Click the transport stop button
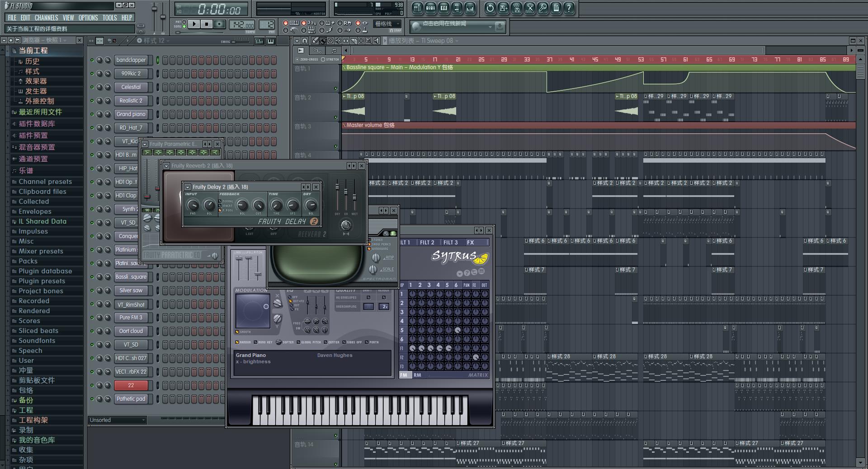 tap(207, 24)
